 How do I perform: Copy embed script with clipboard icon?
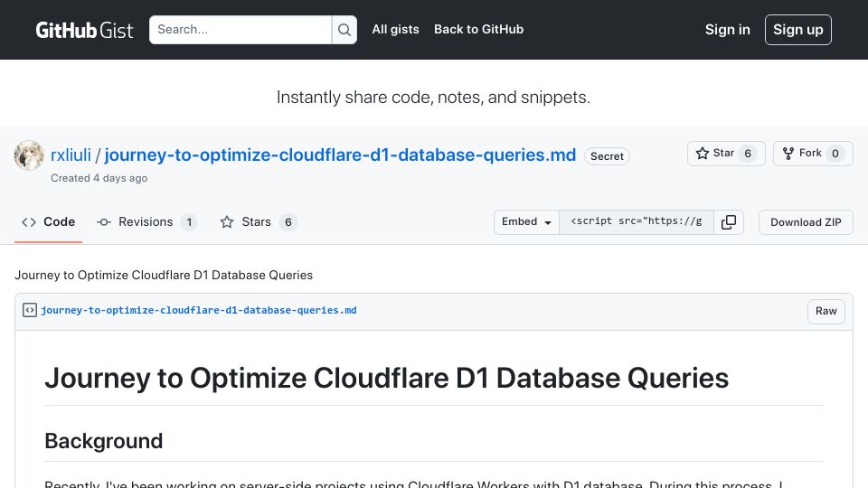tap(729, 222)
